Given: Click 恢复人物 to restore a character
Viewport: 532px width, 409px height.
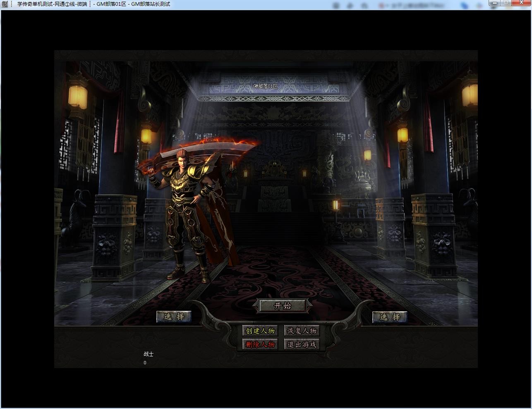Looking at the screenshot, I should 302,331.
